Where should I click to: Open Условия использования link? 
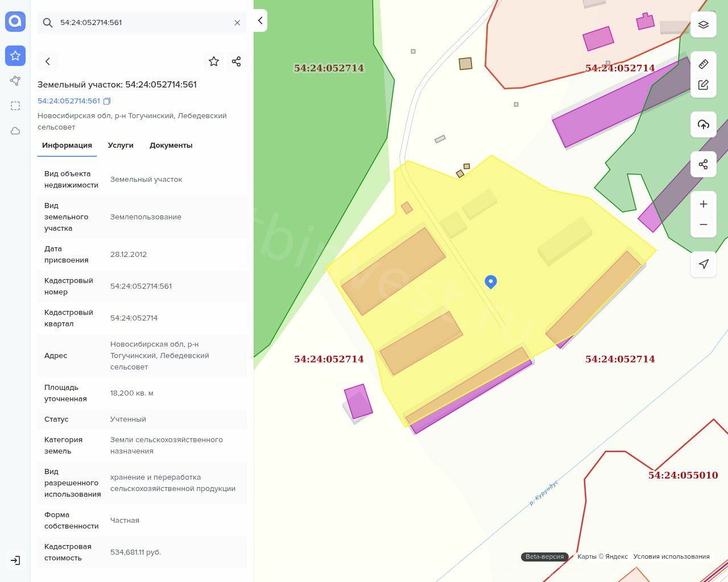pyautogui.click(x=671, y=556)
